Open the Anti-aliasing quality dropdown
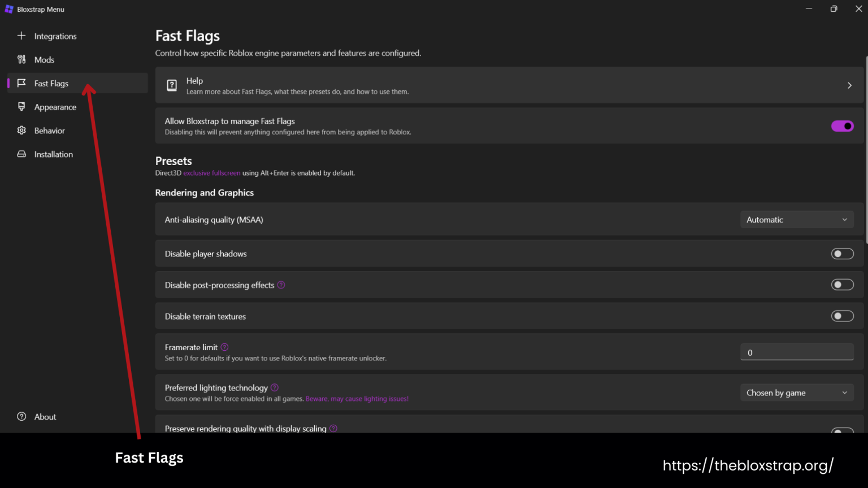The width and height of the screenshot is (868, 488). (x=797, y=219)
